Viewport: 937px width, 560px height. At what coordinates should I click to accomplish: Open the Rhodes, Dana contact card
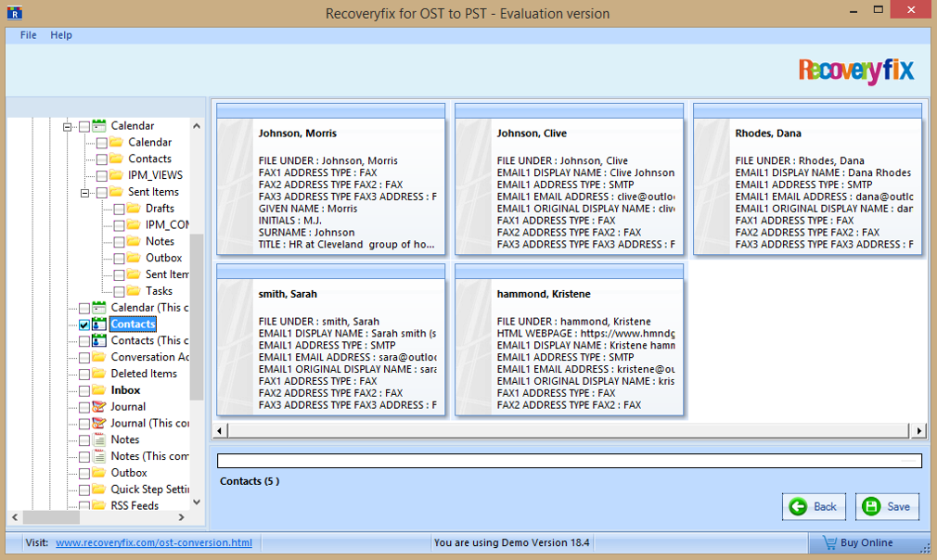807,179
